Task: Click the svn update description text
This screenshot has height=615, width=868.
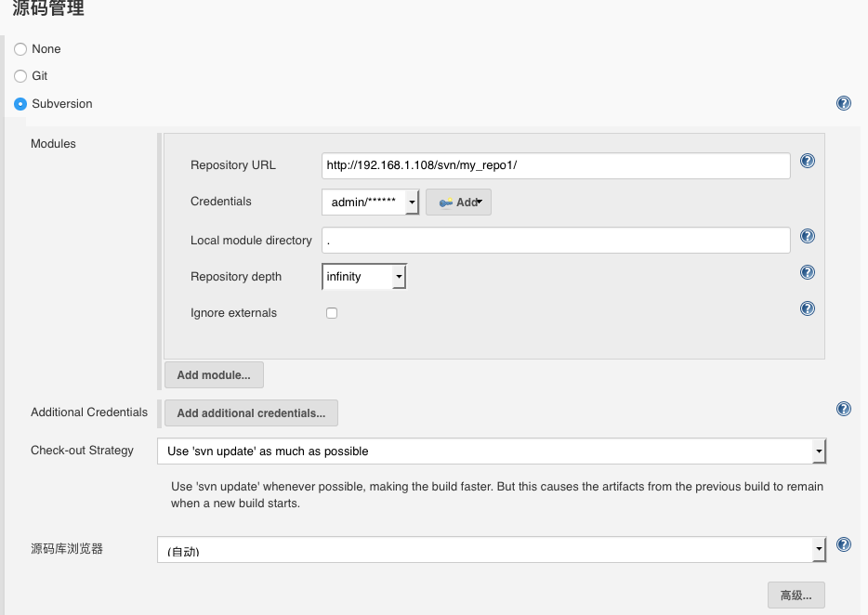Action: [497, 495]
